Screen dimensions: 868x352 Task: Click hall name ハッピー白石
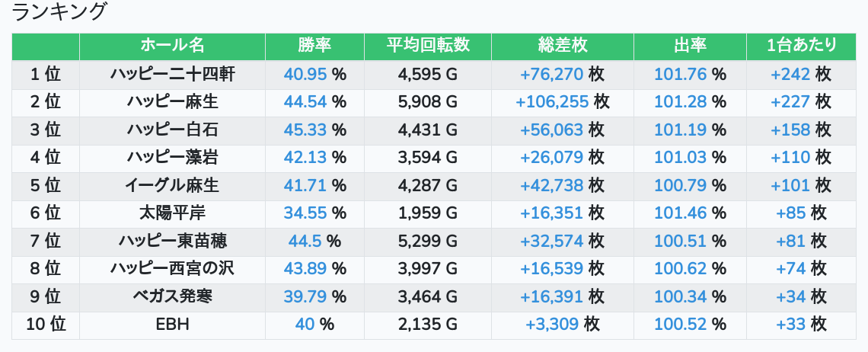pos(172,130)
